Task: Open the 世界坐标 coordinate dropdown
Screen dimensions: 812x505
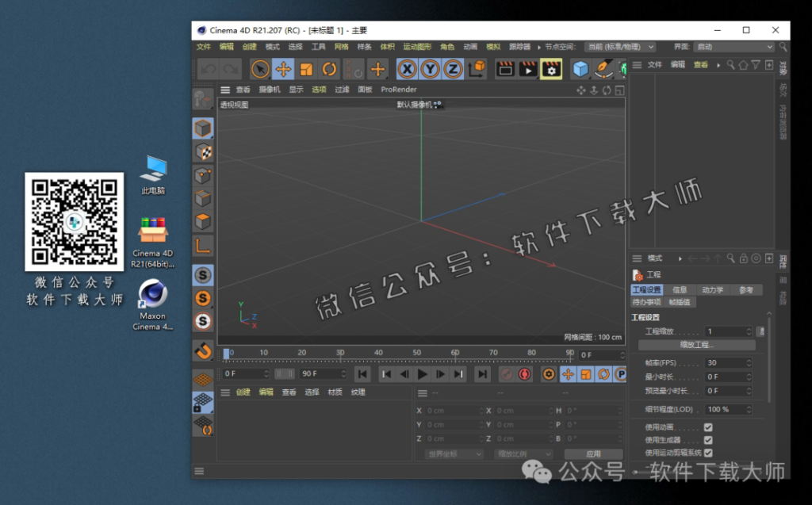Action: (452, 454)
